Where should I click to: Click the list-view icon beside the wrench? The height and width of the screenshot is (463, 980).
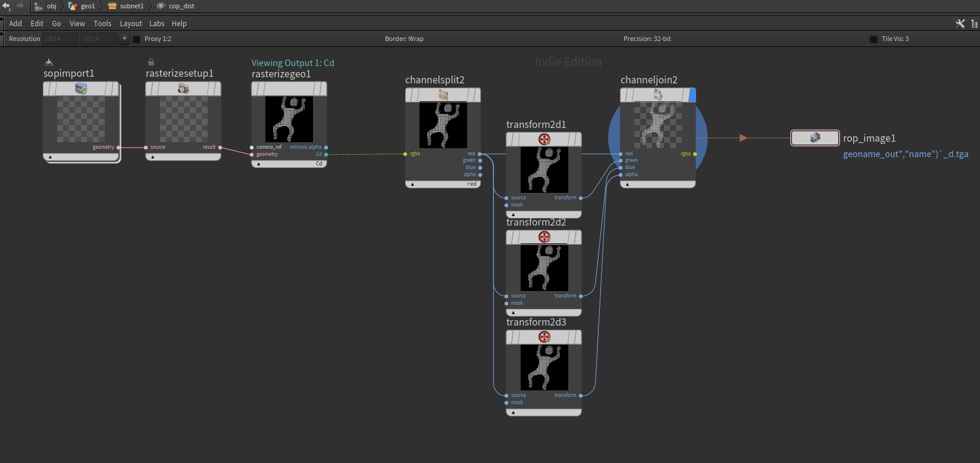974,24
